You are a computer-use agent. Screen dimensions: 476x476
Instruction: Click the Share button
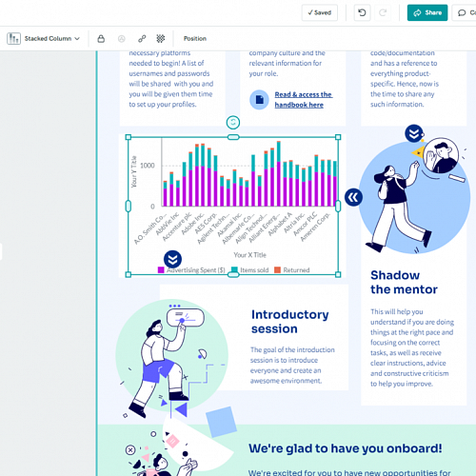(x=427, y=12)
